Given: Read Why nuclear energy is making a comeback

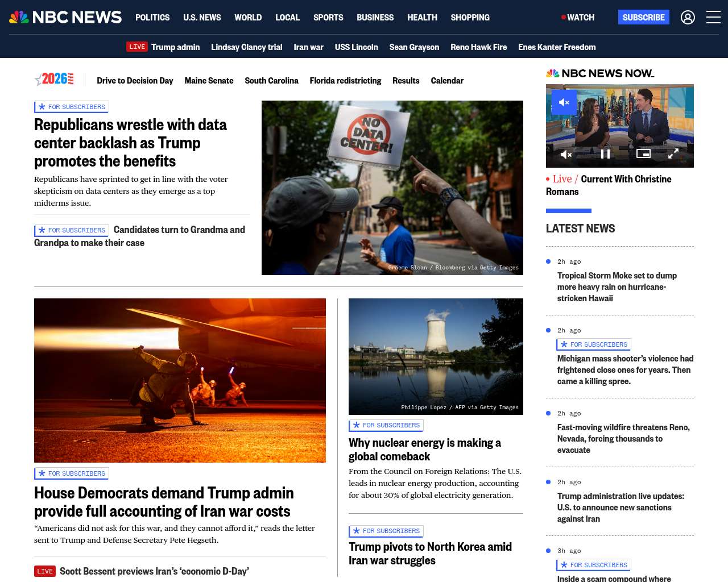Looking at the screenshot, I should point(425,450).
